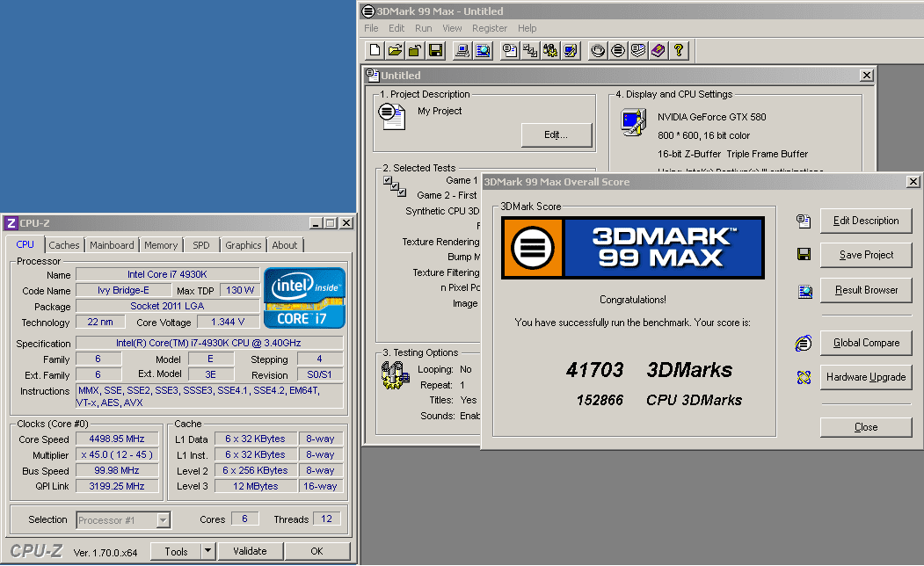Click the Edit... button in Project Description
924x566 pixels.
(x=557, y=134)
